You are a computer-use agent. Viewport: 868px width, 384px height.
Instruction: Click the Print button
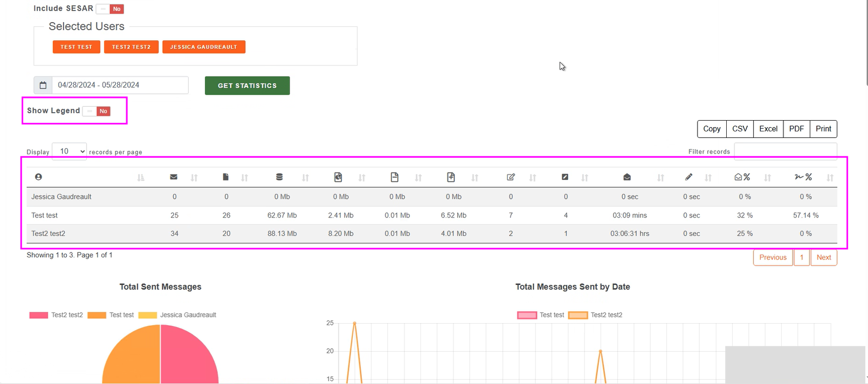click(823, 129)
